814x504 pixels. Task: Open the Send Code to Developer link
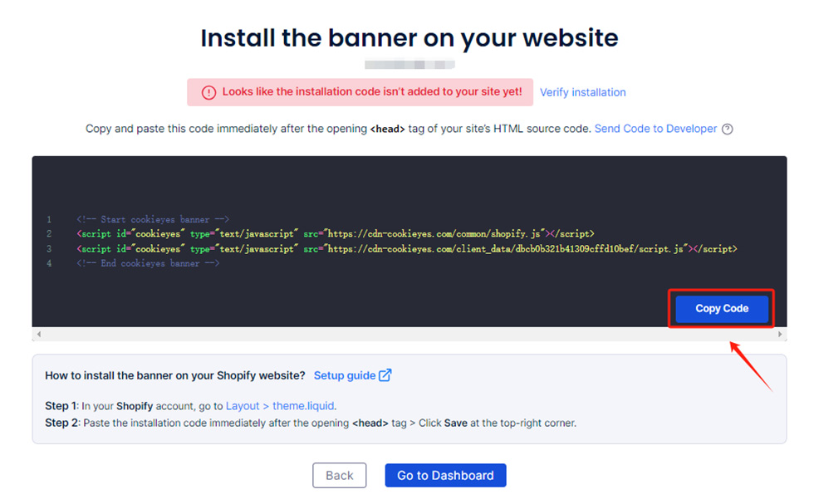point(655,129)
